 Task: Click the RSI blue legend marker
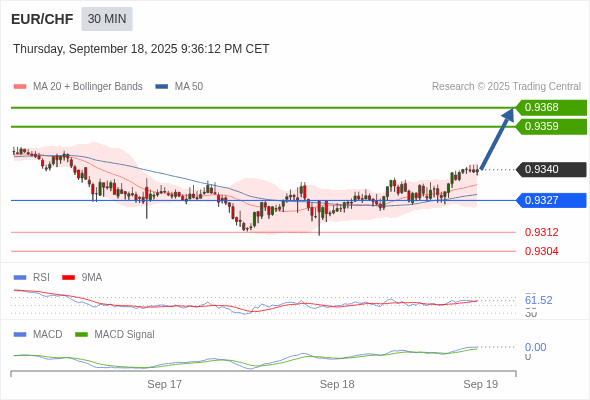point(20,278)
